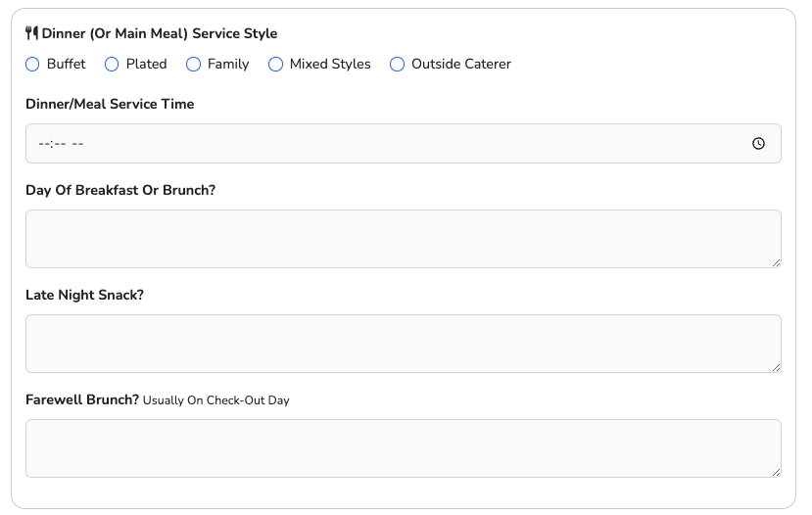Click the Breakfast Or Brunch textarea resize handle
The image size is (812, 515).
tap(776, 262)
